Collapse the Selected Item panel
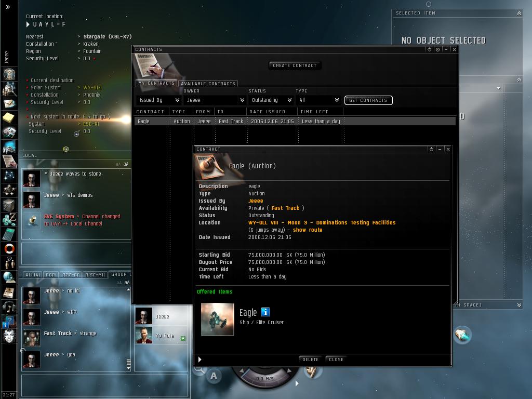Image resolution: width=532 pixels, height=399 pixels. click(x=519, y=13)
